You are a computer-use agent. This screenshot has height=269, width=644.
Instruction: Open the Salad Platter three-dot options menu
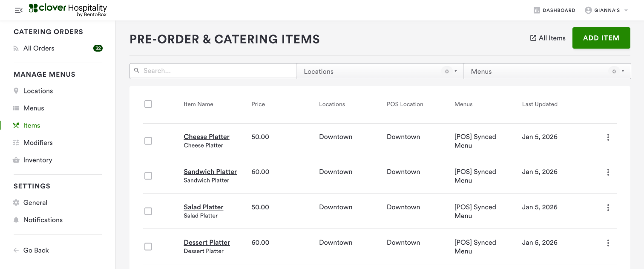(x=608, y=208)
